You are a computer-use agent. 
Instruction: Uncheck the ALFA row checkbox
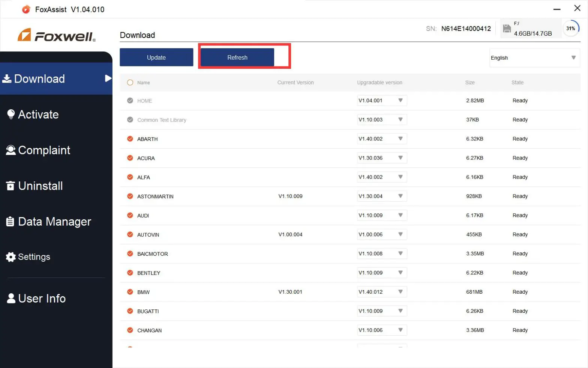coord(130,177)
